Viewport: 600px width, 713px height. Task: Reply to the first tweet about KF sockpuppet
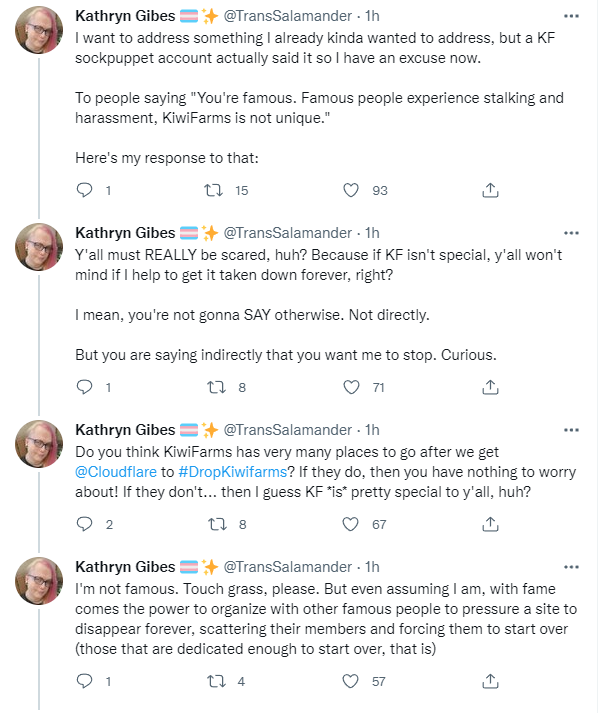tap(84, 190)
